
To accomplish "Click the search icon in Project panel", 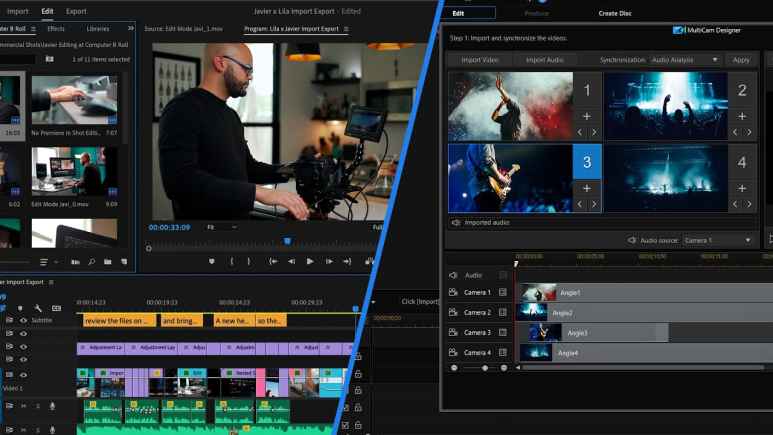I will click(91, 262).
